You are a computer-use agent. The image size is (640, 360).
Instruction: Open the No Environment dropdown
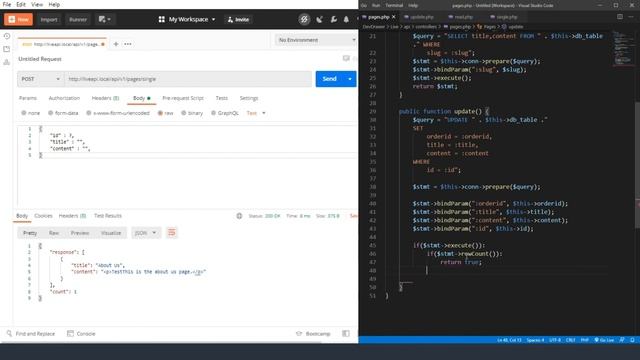click(x=316, y=40)
